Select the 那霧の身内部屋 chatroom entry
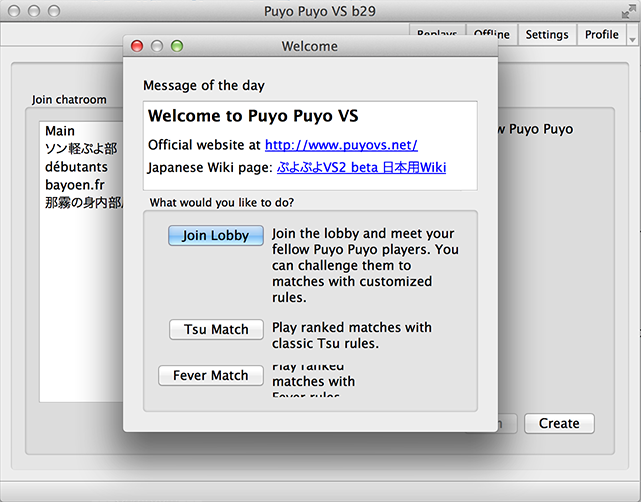The height and width of the screenshot is (502, 641). tap(82, 203)
